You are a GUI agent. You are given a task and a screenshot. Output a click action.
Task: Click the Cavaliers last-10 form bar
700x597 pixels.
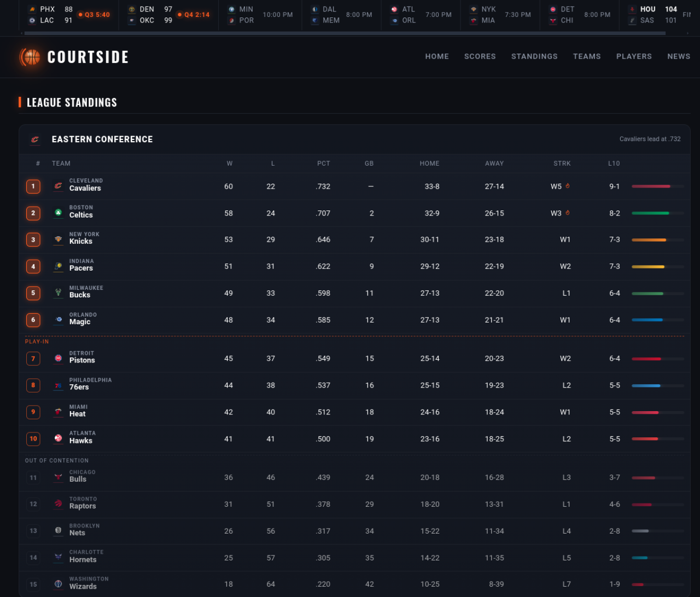tap(658, 186)
